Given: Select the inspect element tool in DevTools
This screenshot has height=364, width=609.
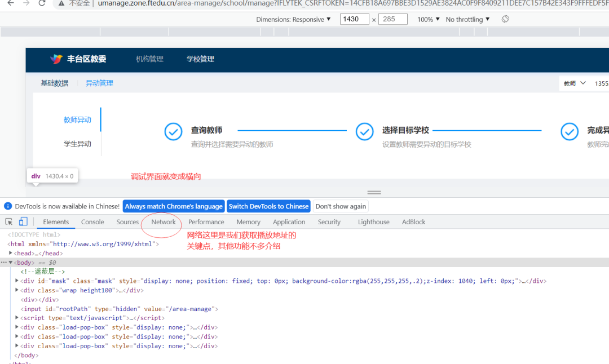Looking at the screenshot, I should pos(8,221).
